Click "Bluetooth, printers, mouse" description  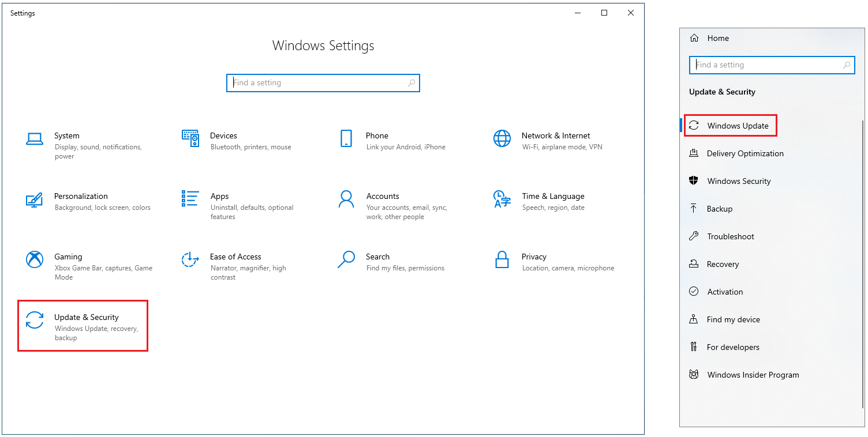(251, 147)
